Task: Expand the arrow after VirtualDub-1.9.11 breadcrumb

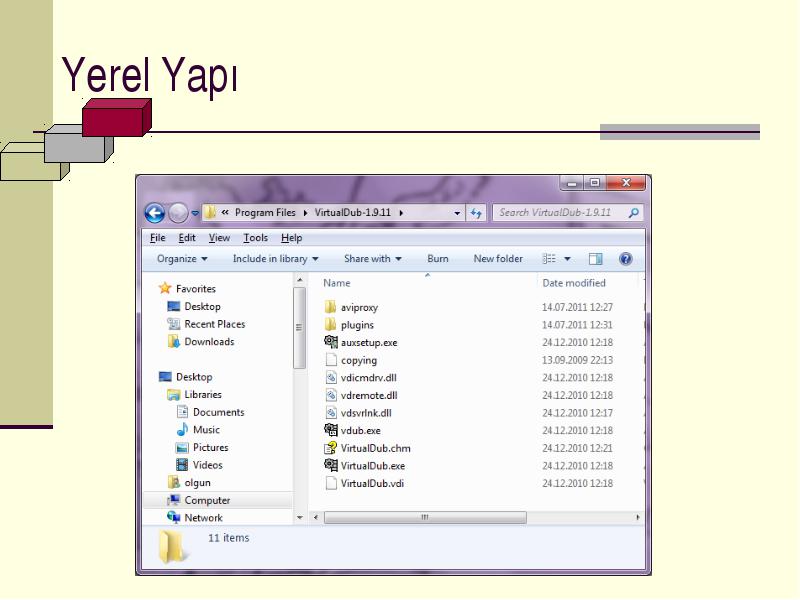Action: (402, 213)
